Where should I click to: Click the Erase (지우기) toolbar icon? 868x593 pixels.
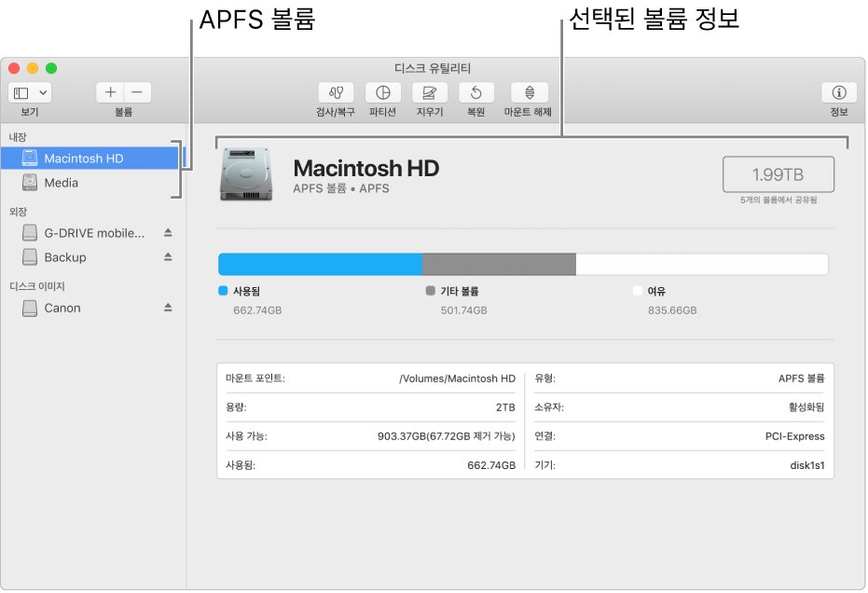point(430,92)
